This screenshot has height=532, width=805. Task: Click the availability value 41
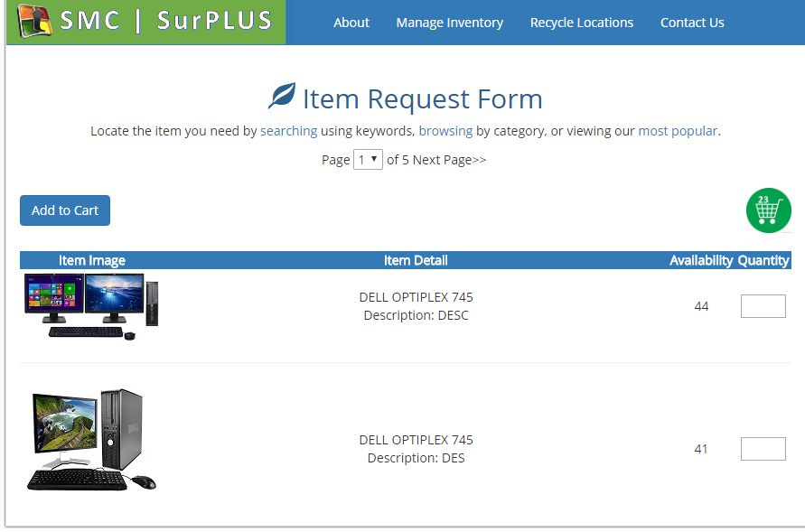pos(701,449)
